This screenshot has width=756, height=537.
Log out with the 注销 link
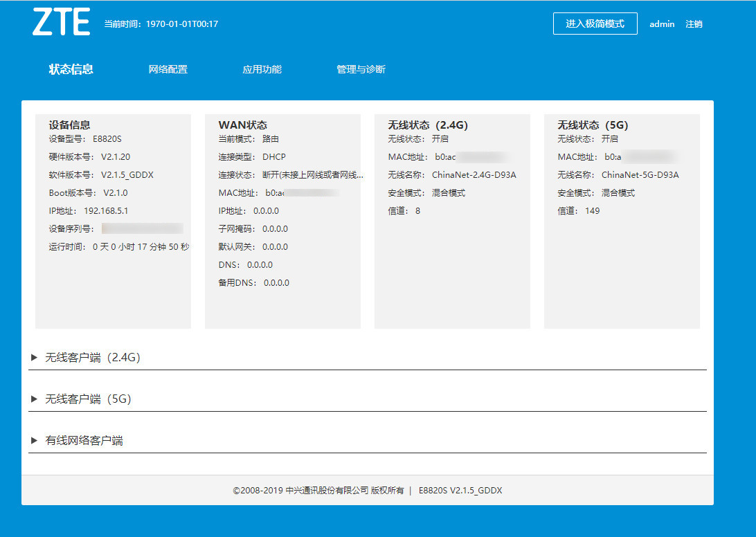(694, 24)
